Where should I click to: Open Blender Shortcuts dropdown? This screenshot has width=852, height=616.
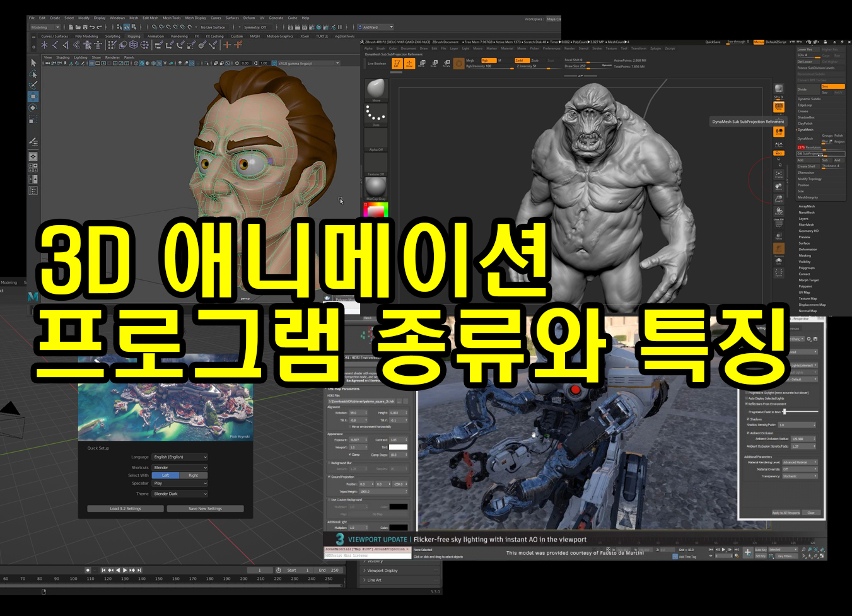(180, 468)
